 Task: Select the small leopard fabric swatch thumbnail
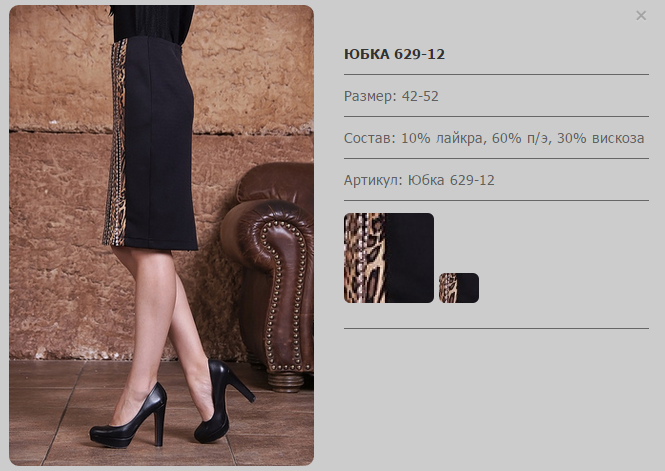click(459, 288)
